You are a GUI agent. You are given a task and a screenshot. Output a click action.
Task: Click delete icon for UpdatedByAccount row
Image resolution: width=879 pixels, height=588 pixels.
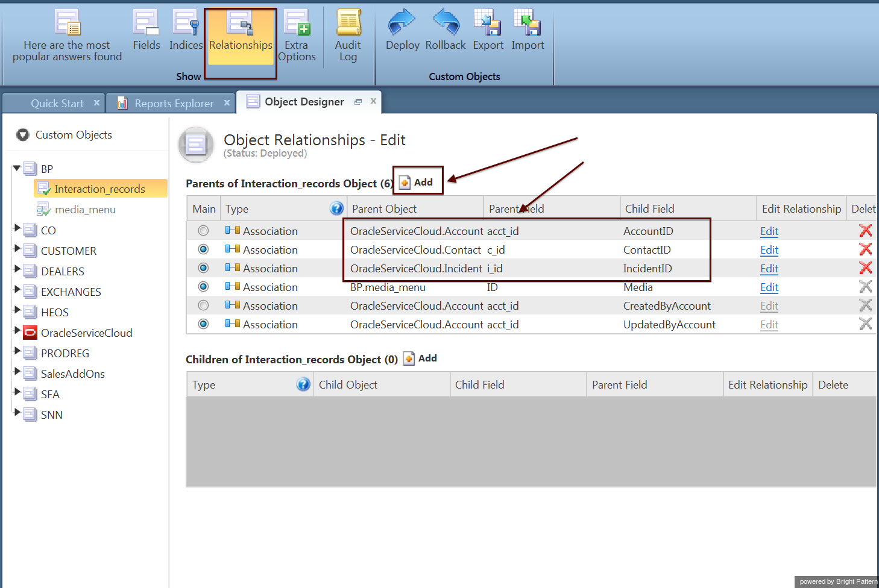click(x=865, y=324)
